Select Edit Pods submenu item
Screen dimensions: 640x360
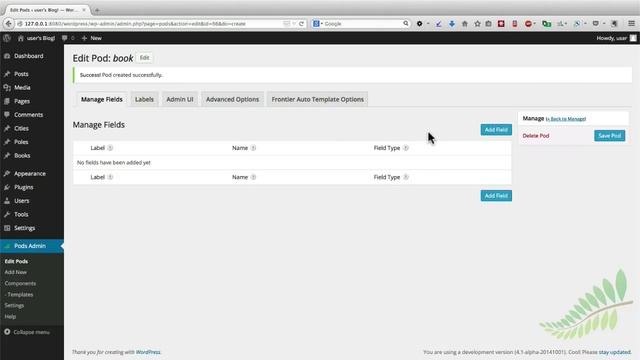click(x=16, y=261)
